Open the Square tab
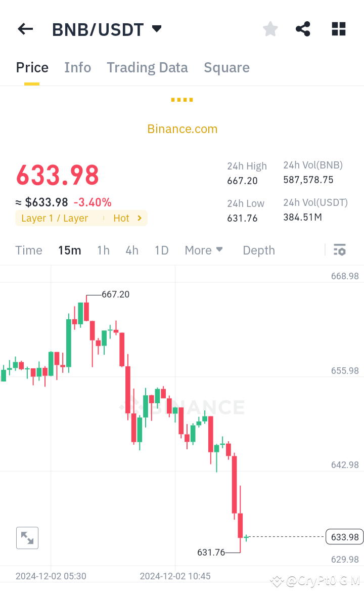364x592 pixels. 226,67
